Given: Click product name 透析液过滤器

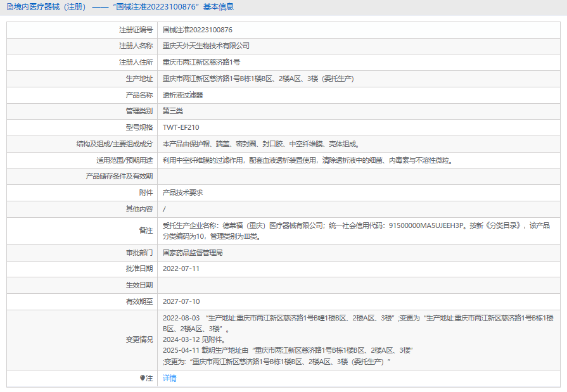Looking at the screenshot, I should click(x=183, y=95).
